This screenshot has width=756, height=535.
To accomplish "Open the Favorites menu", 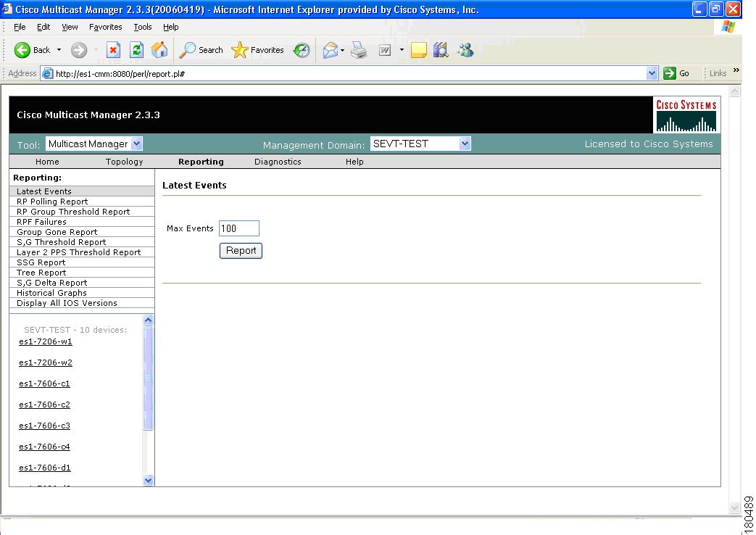I will pyautogui.click(x=106, y=27).
